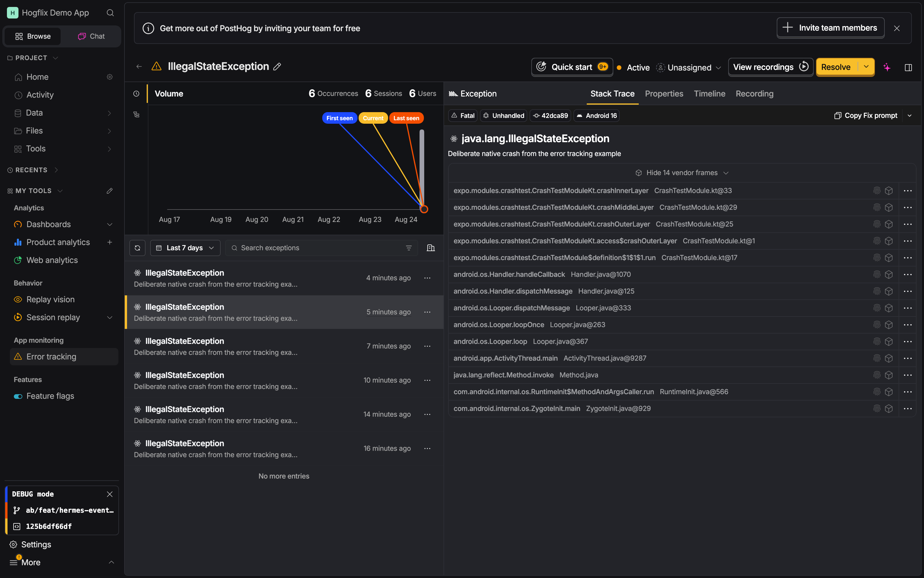Click the Home settings gear icon
924x578 pixels.
(x=110, y=77)
